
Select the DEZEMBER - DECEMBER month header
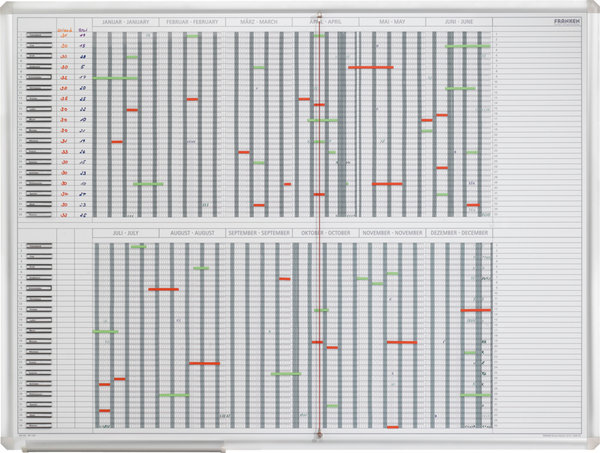point(458,233)
